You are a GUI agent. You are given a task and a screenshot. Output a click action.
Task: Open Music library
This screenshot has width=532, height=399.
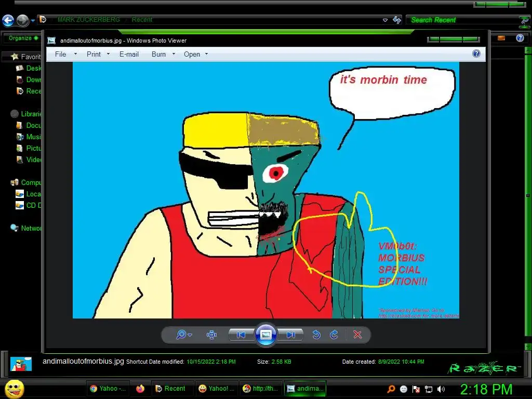(x=29, y=137)
